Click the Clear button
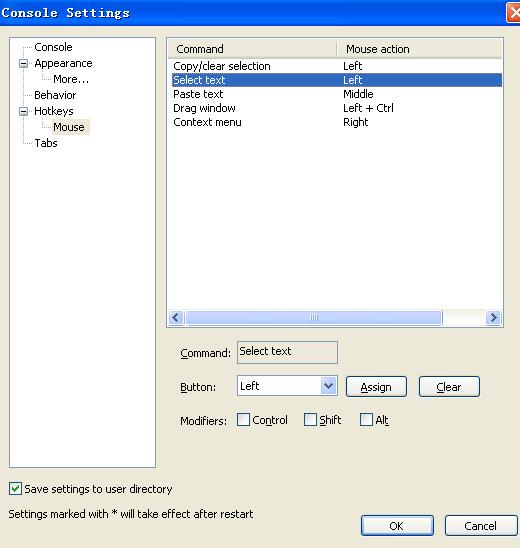The image size is (520, 548). 449,387
